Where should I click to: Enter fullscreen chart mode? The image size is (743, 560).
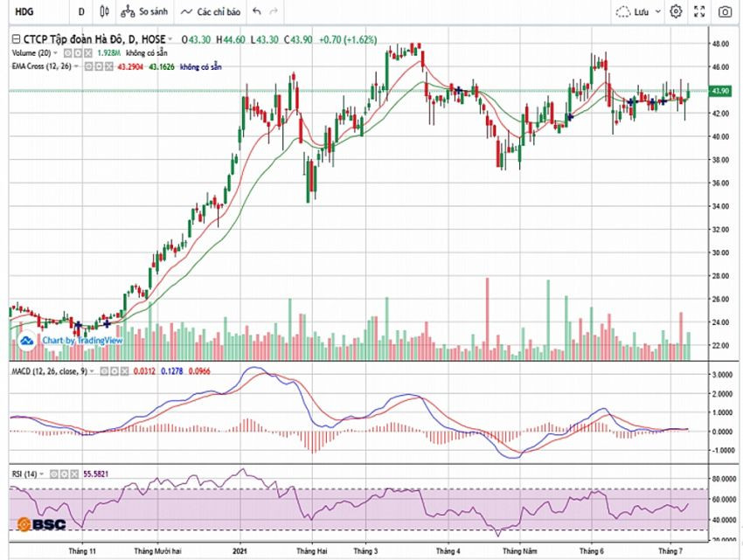tap(699, 11)
